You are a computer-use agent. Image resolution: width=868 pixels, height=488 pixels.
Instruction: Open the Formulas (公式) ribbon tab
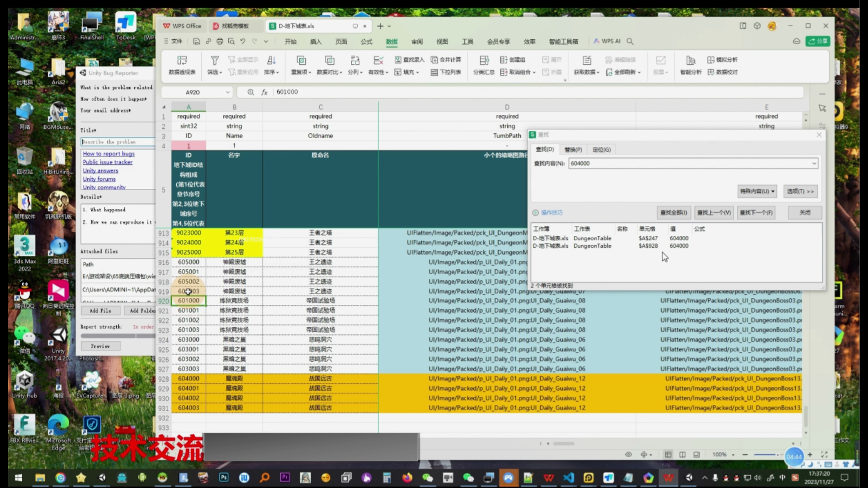(x=366, y=42)
